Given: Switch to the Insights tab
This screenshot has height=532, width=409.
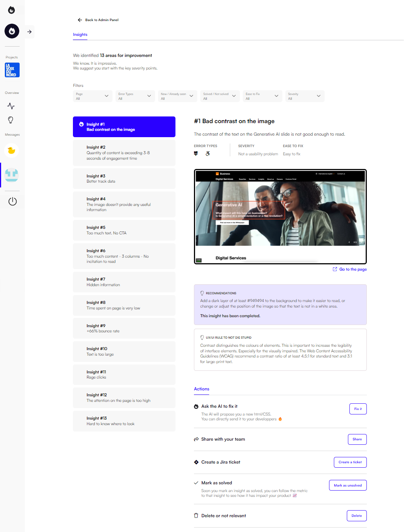Looking at the screenshot, I should coord(80,35).
